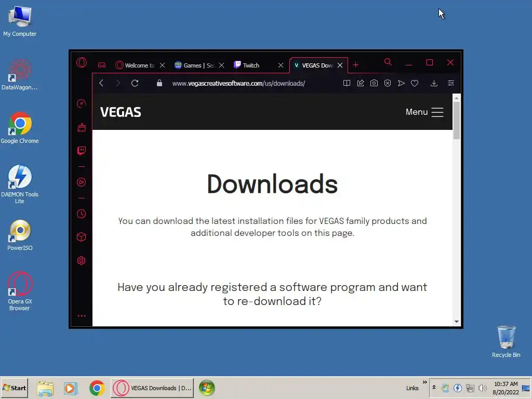Open the network tray icon
532x399 pixels.
point(470,388)
